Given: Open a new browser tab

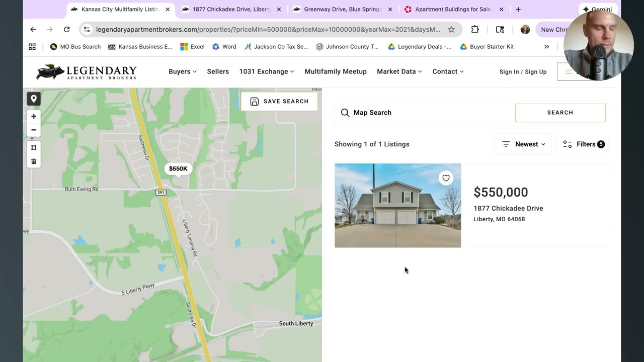Looking at the screenshot, I should tap(518, 10).
